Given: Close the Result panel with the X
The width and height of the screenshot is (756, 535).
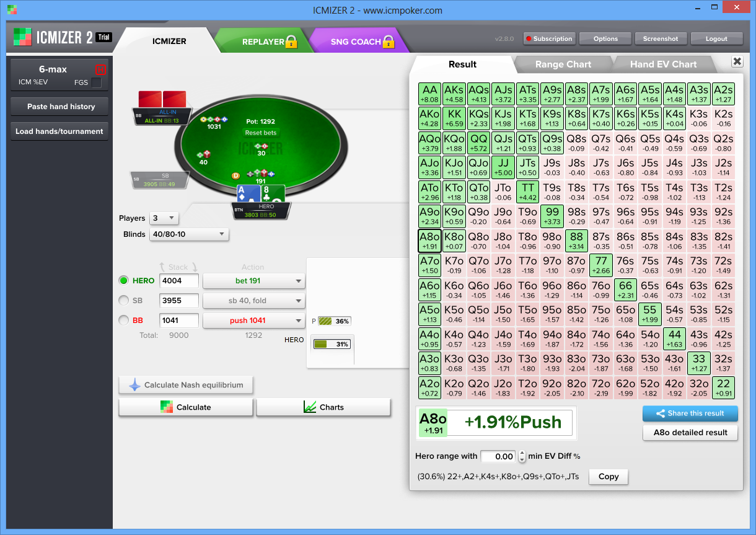Looking at the screenshot, I should tap(737, 61).
